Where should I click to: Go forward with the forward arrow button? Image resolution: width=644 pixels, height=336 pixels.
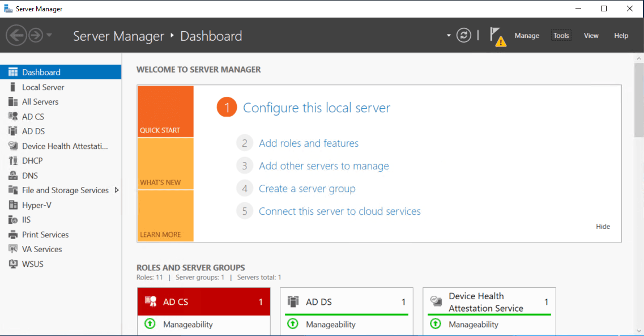36,35
